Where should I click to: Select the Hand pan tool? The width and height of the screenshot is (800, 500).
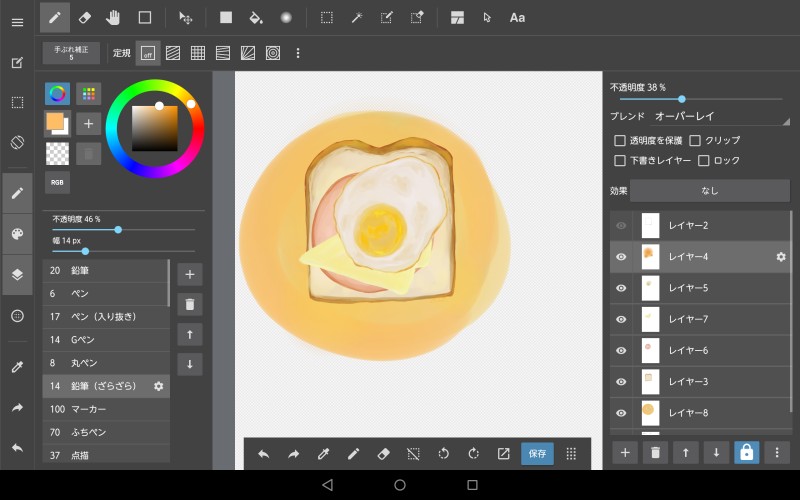[x=113, y=17]
